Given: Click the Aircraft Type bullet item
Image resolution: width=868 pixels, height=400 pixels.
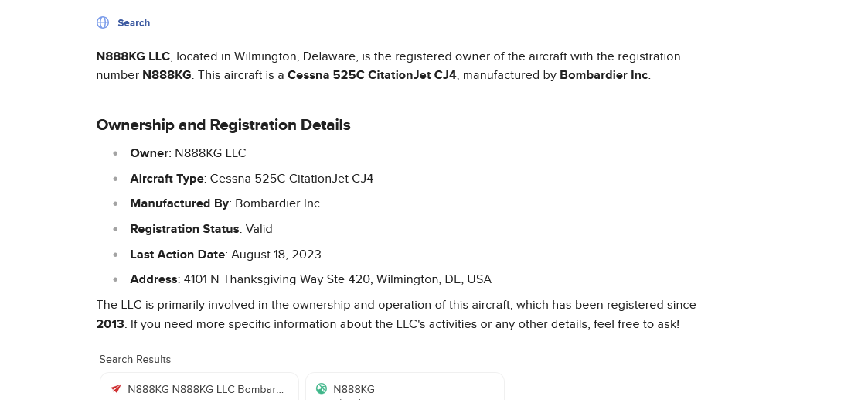Looking at the screenshot, I should point(251,179).
